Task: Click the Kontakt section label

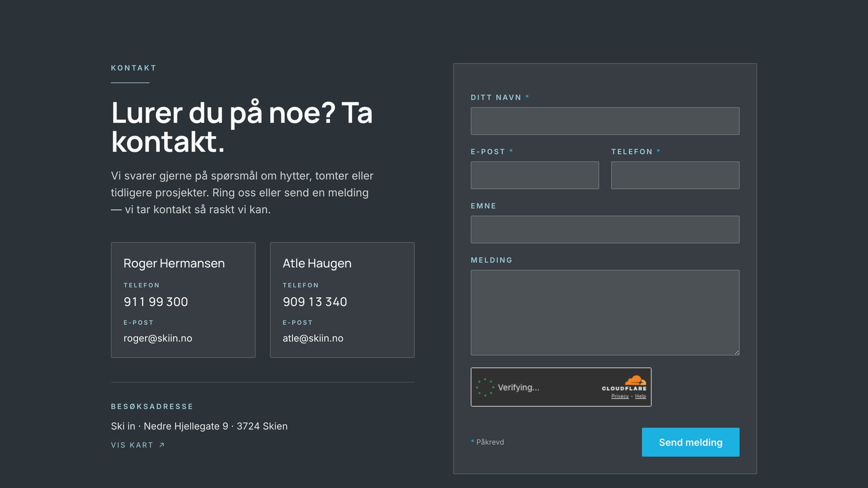Action: click(133, 68)
